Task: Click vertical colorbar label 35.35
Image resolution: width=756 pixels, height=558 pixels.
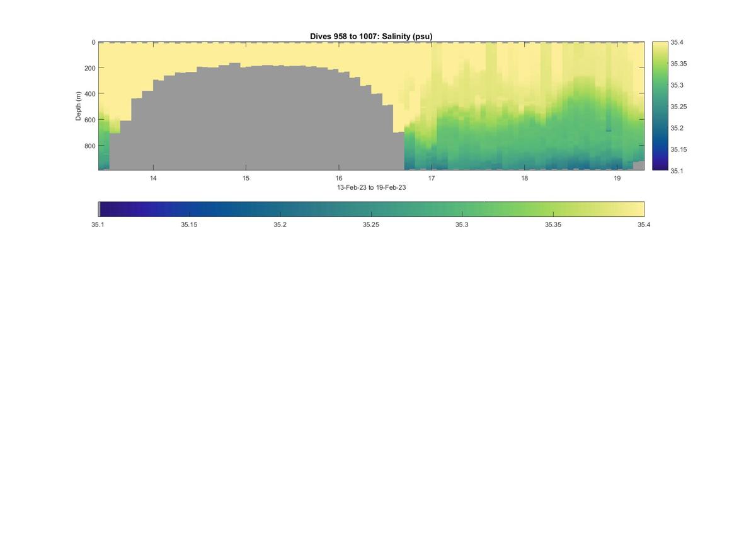Action: coord(679,64)
